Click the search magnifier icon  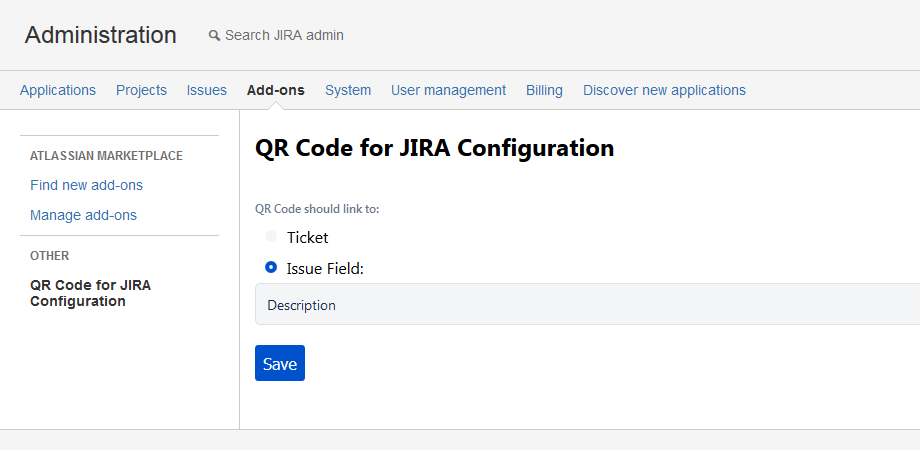click(214, 36)
